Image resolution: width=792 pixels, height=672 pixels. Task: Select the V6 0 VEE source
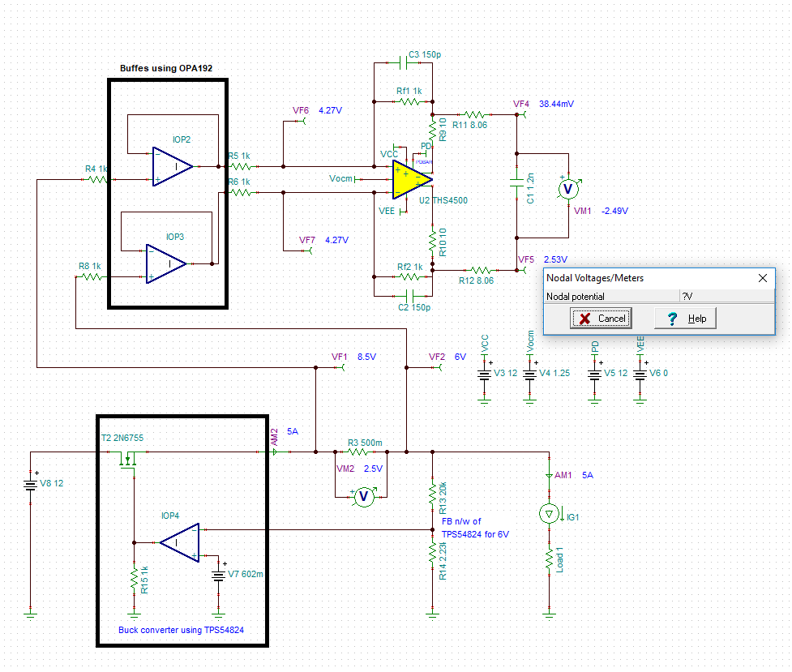tap(640, 375)
